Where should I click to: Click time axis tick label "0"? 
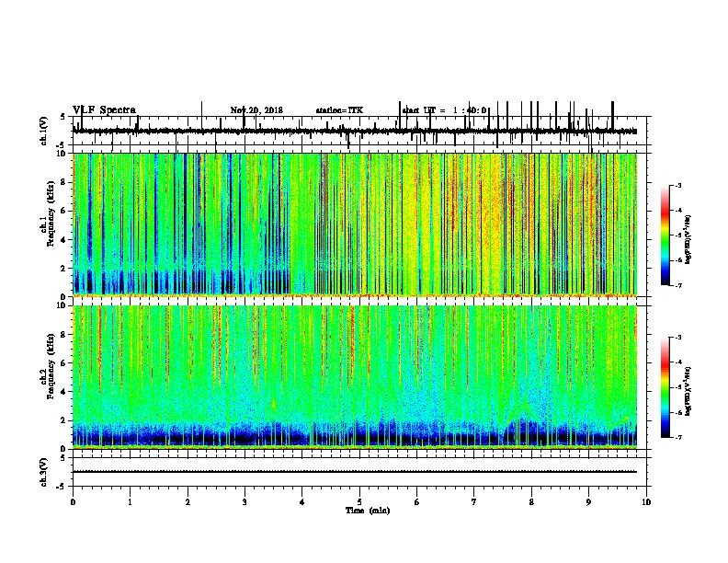(x=73, y=502)
